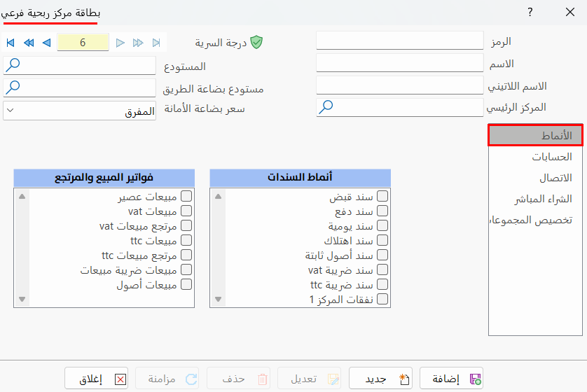Go to first record navigation arrow

(11, 43)
